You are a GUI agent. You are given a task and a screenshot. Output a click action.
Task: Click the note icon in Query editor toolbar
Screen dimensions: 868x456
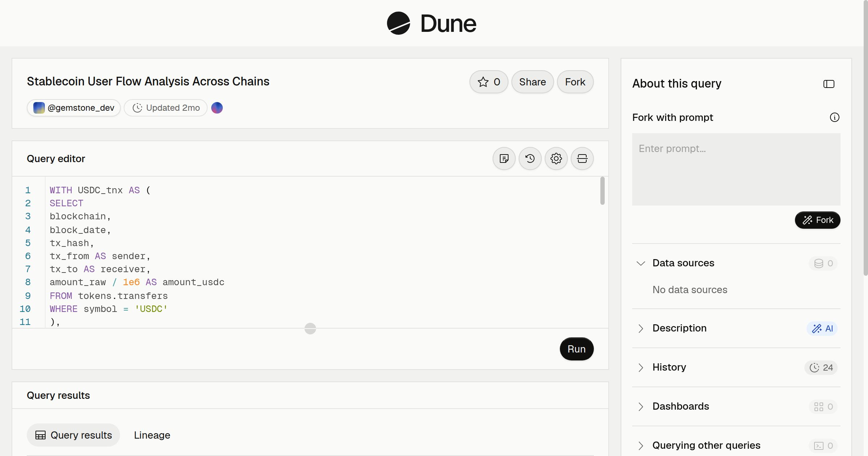tap(504, 159)
